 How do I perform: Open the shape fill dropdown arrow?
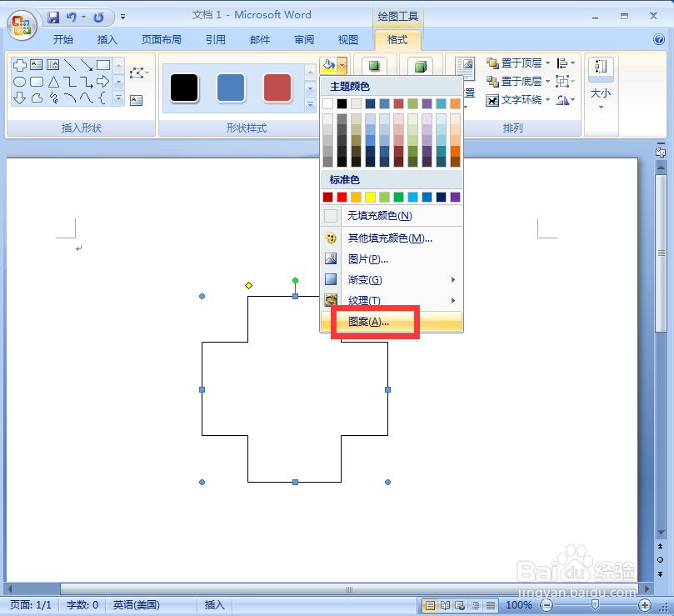point(342,66)
